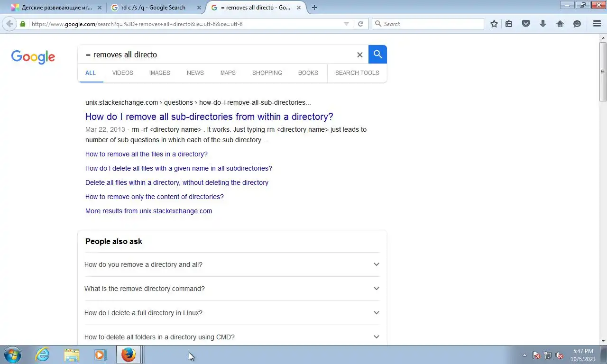This screenshot has width=607, height=364.
Task: Switch to the Детские развивающие tab
Action: pyautogui.click(x=56, y=8)
